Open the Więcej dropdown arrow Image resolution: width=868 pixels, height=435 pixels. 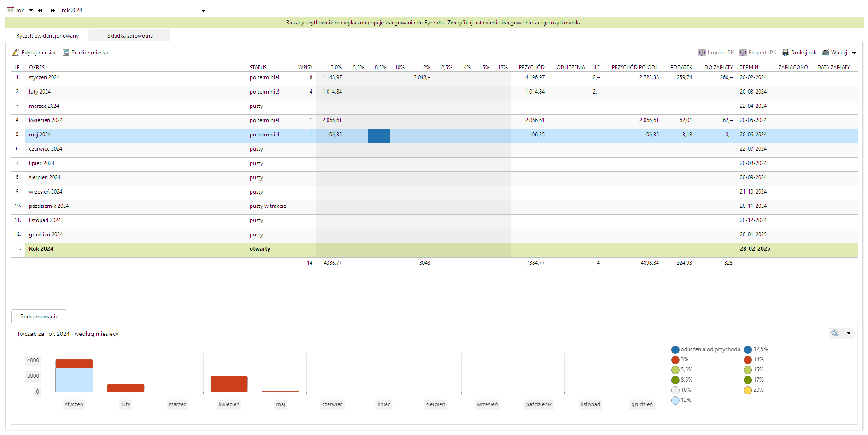[854, 53]
